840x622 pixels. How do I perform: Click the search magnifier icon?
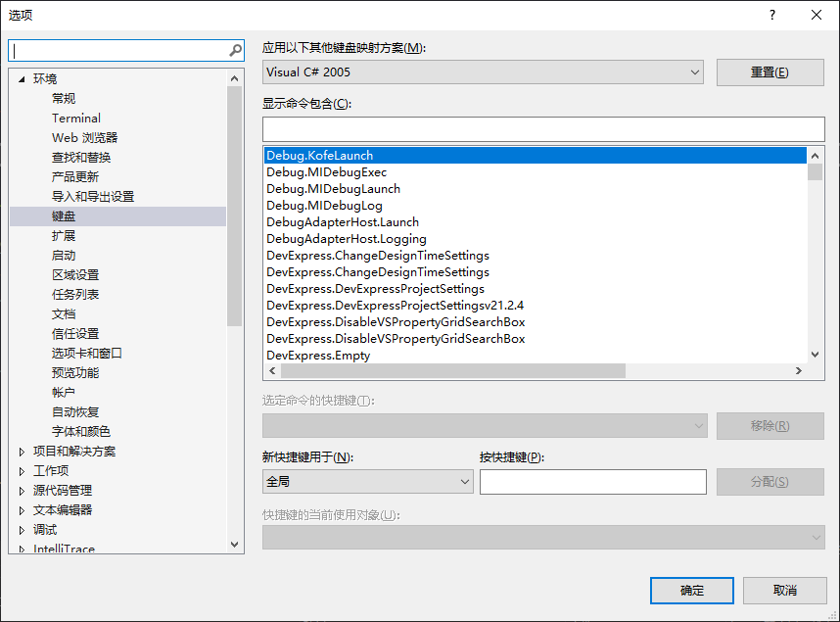pyautogui.click(x=235, y=49)
